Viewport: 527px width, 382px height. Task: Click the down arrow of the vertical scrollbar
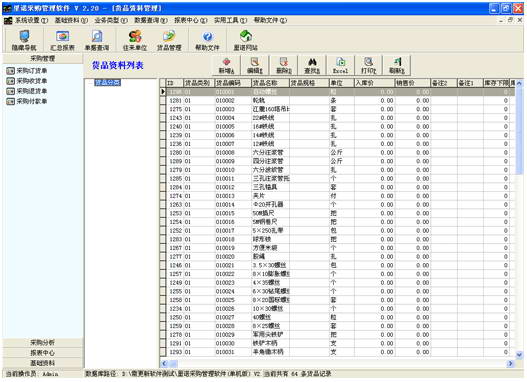pos(519,354)
